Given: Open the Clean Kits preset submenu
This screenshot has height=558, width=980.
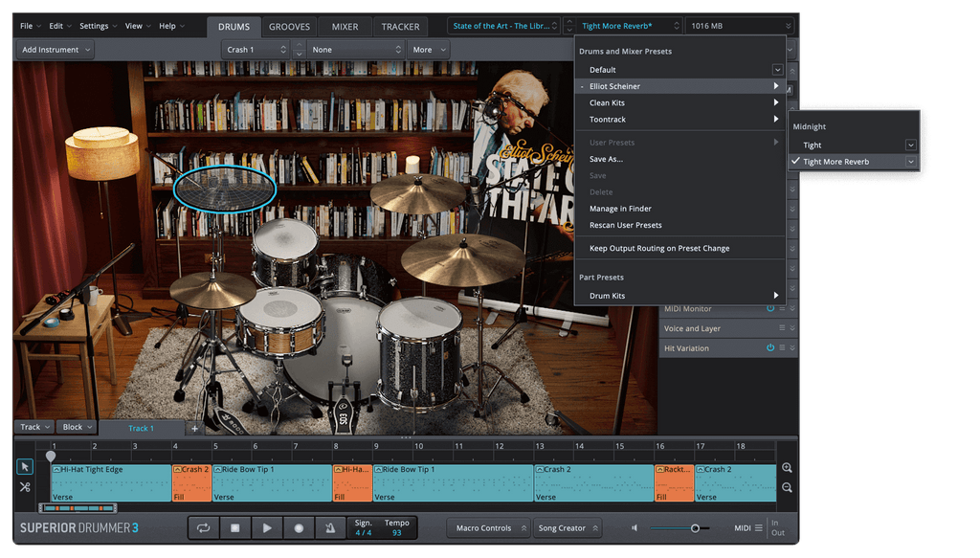Looking at the screenshot, I should coord(680,103).
